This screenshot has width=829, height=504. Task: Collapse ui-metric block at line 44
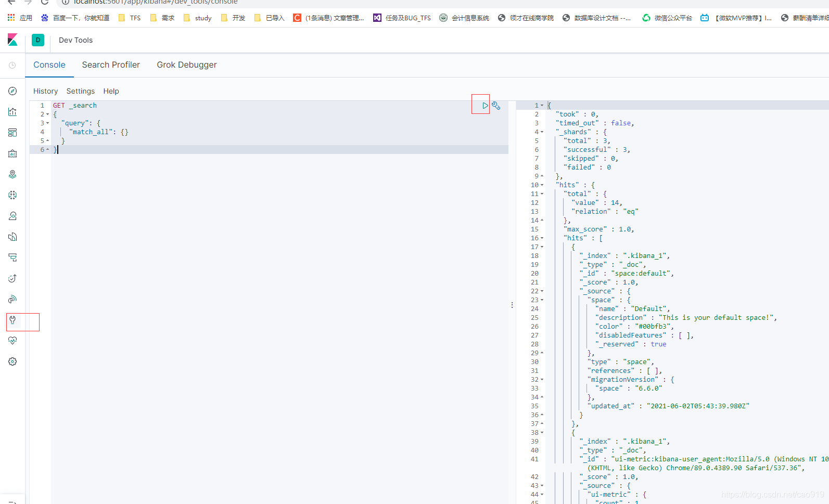pyautogui.click(x=542, y=495)
